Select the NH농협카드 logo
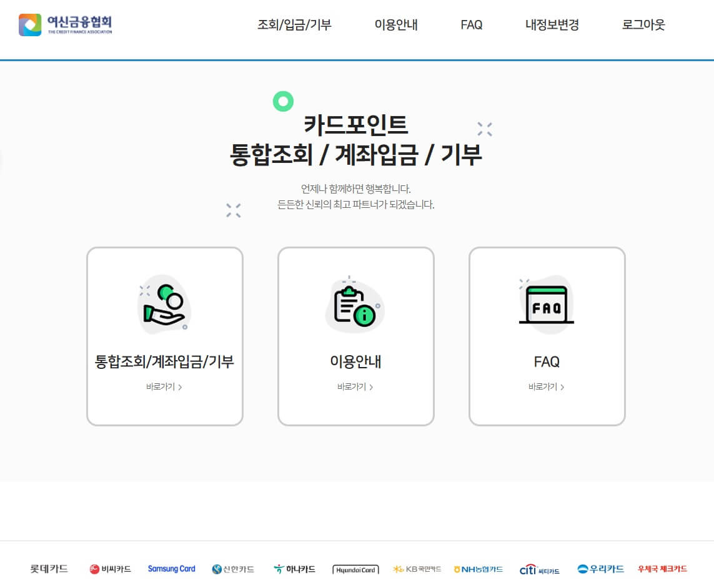714x588 pixels. [x=478, y=569]
